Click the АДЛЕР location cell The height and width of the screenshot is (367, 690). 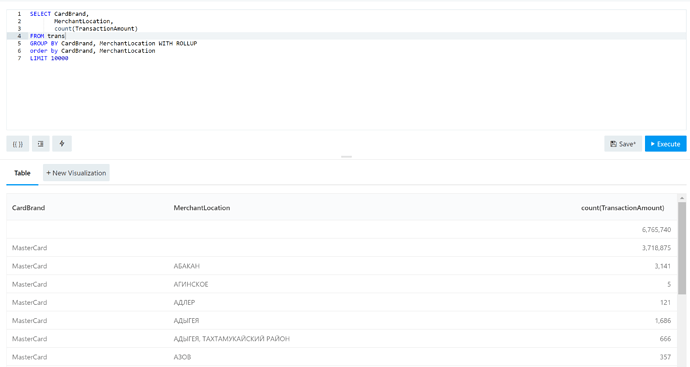[x=184, y=302]
